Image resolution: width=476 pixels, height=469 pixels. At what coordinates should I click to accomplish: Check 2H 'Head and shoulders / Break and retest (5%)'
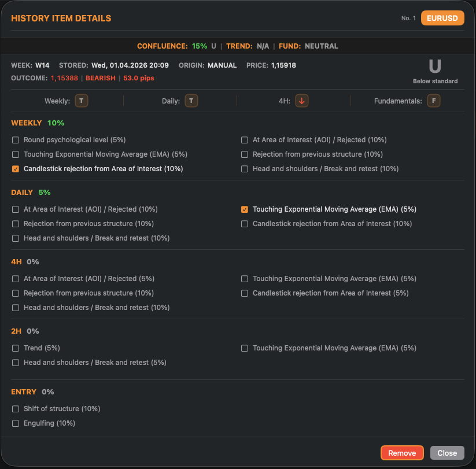[16, 363]
